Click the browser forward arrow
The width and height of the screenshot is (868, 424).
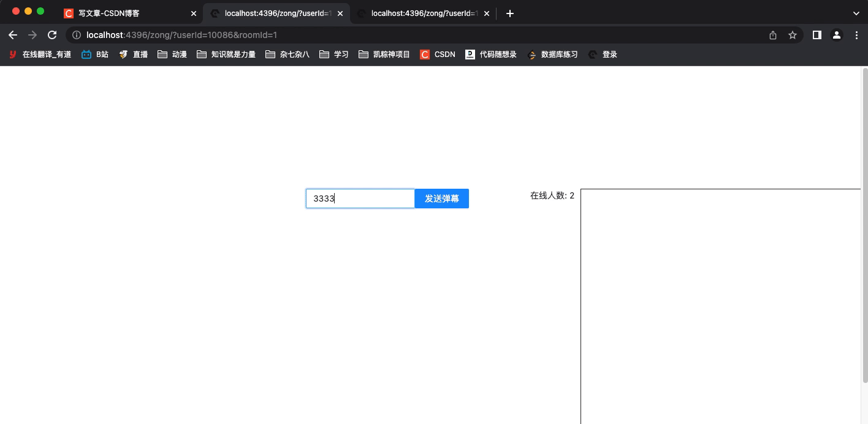pos(32,35)
